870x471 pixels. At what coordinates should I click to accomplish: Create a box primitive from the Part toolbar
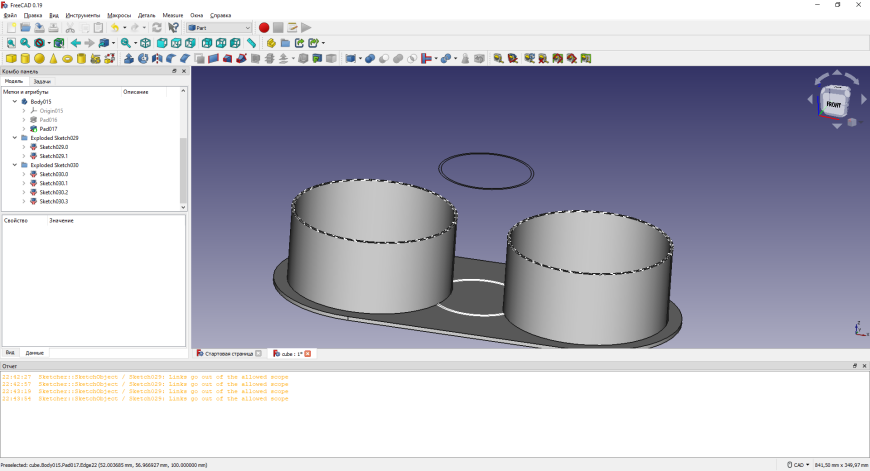(11, 58)
